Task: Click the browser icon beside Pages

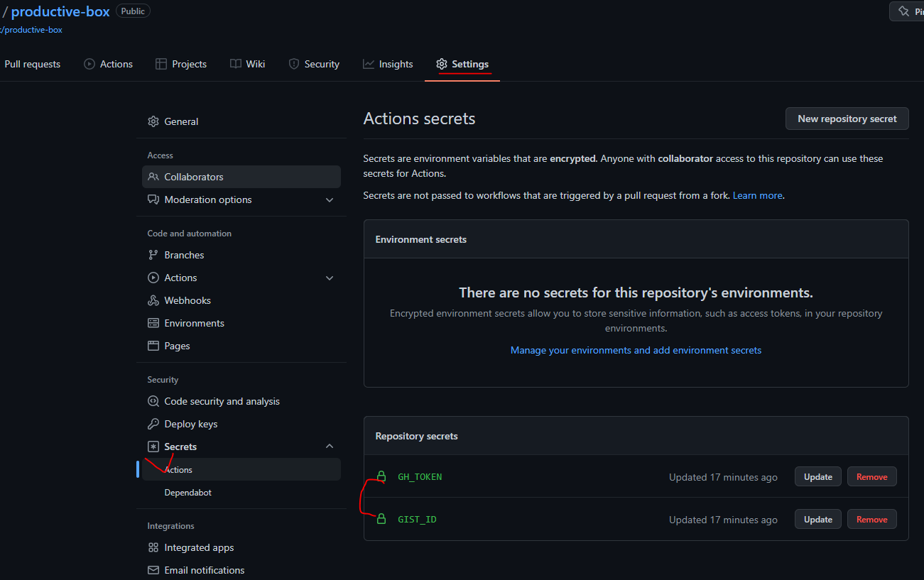Action: 153,346
